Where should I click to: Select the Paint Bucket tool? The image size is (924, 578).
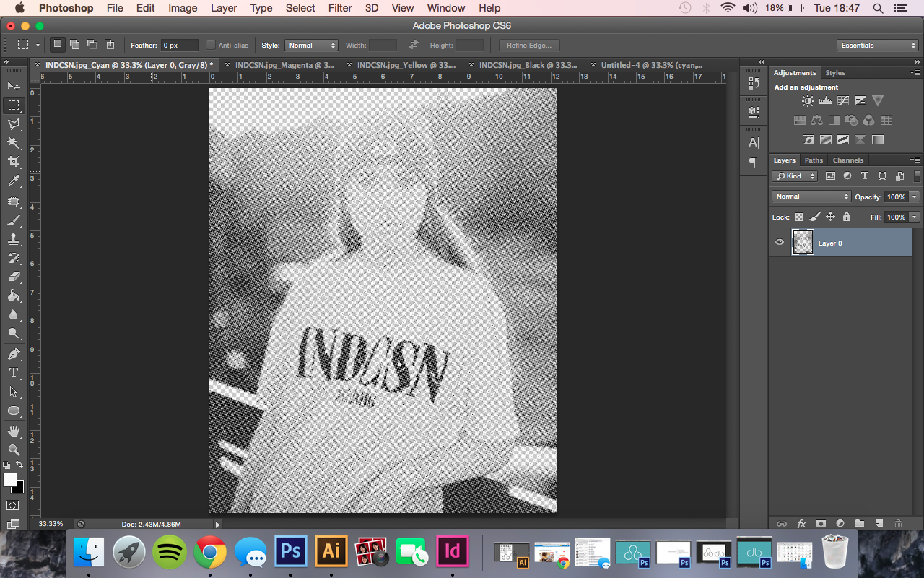point(13,296)
